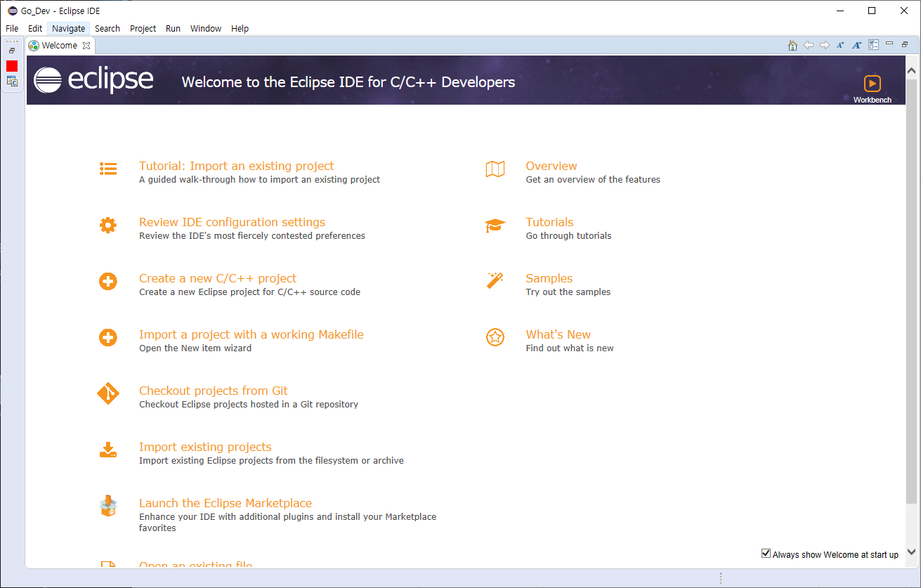Click the Welcome page scrollbar down arrow
921x588 pixels.
pyautogui.click(x=912, y=552)
